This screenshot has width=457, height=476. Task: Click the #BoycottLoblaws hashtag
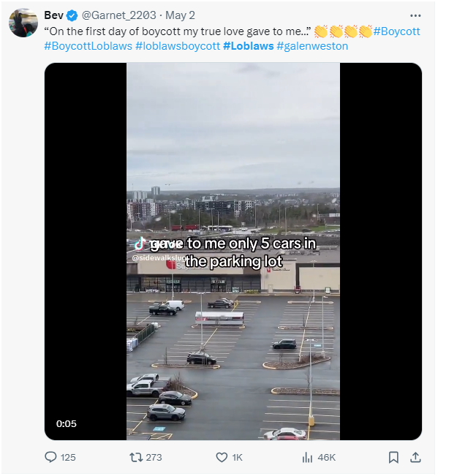pyautogui.click(x=88, y=46)
